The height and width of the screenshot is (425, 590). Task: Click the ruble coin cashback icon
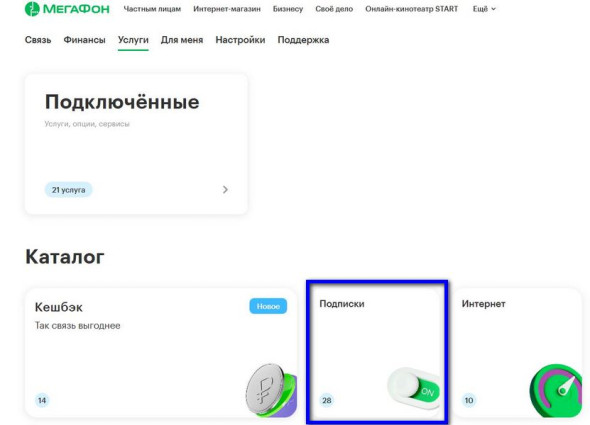[x=271, y=390]
